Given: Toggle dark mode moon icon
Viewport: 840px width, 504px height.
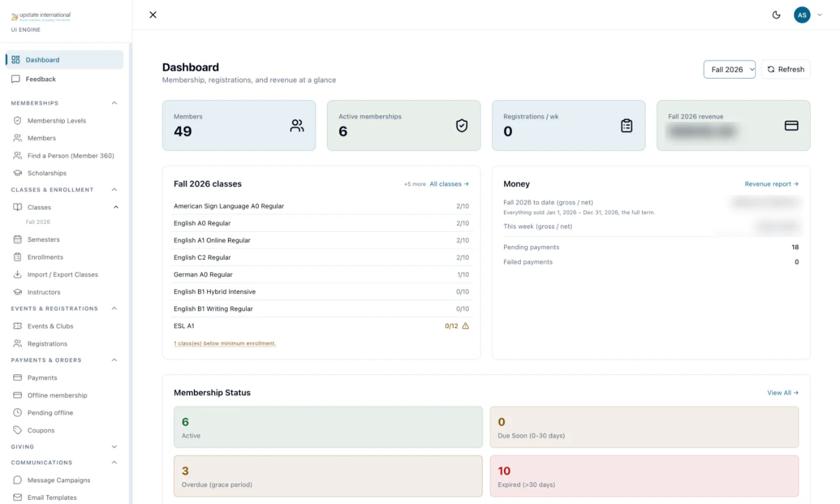Looking at the screenshot, I should click(776, 15).
